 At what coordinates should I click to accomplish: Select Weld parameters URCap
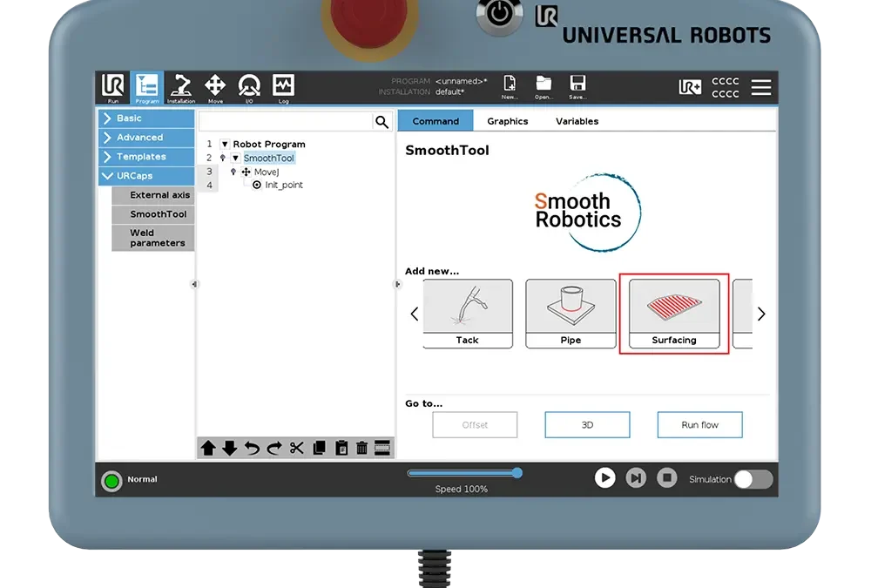153,238
